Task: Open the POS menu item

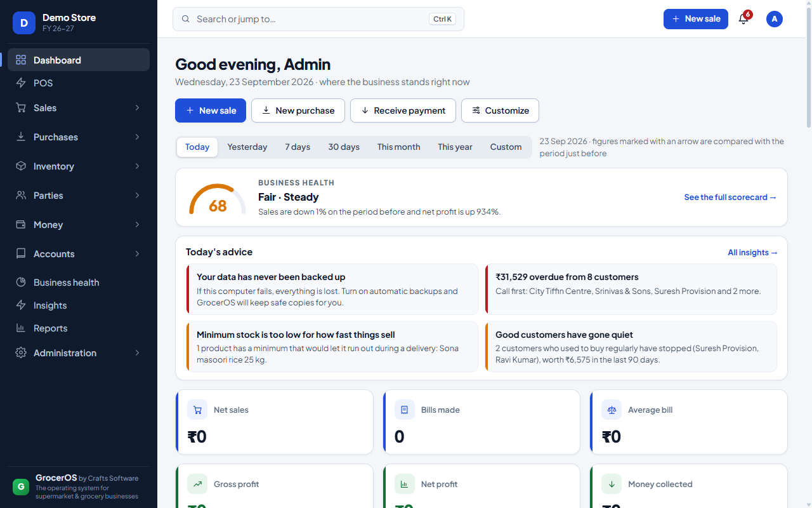Action: (79, 83)
